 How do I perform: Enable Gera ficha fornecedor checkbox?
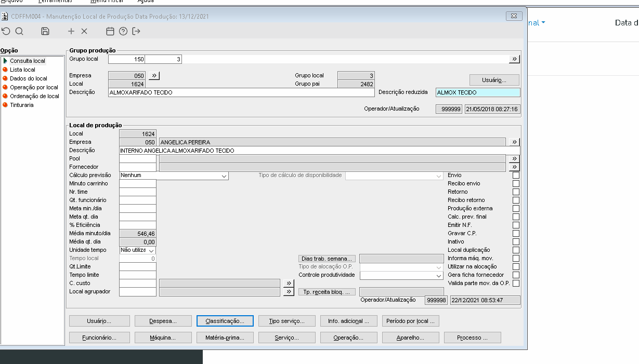pyautogui.click(x=516, y=275)
